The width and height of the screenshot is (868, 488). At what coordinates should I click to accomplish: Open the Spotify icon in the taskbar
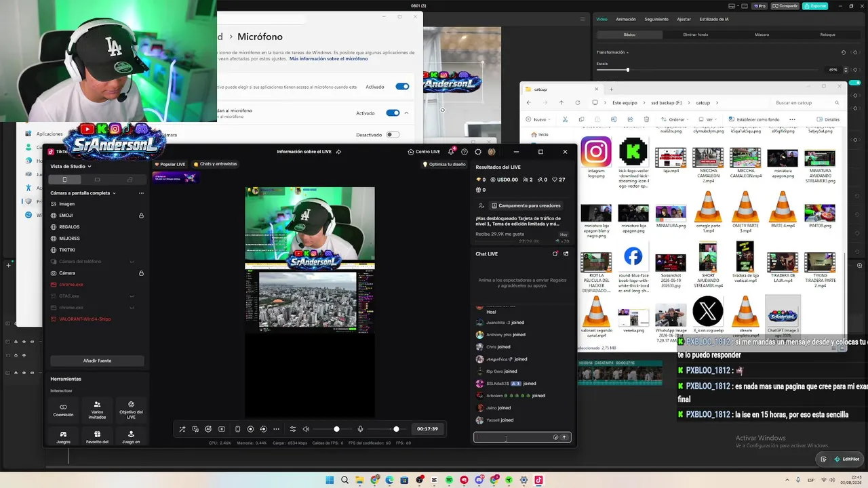(x=450, y=480)
